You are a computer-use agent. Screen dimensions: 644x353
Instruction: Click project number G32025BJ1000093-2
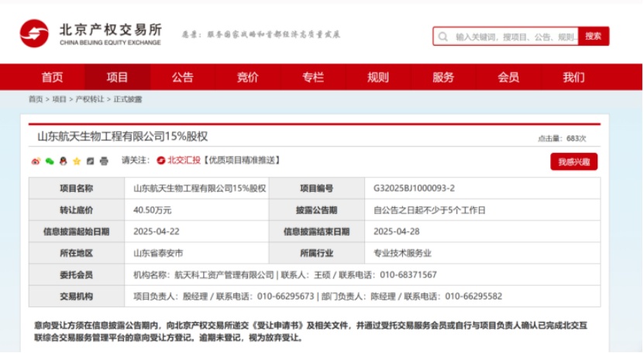pyautogui.click(x=414, y=189)
